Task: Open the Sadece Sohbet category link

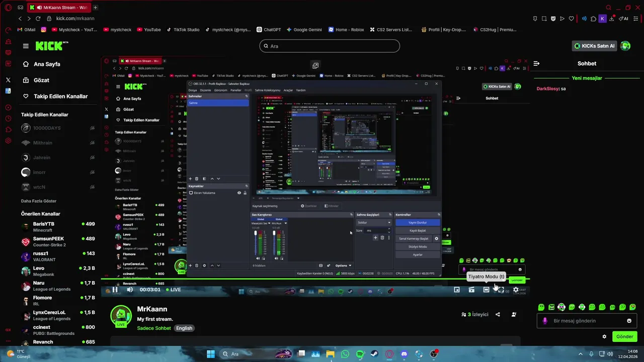Action: pyautogui.click(x=154, y=328)
